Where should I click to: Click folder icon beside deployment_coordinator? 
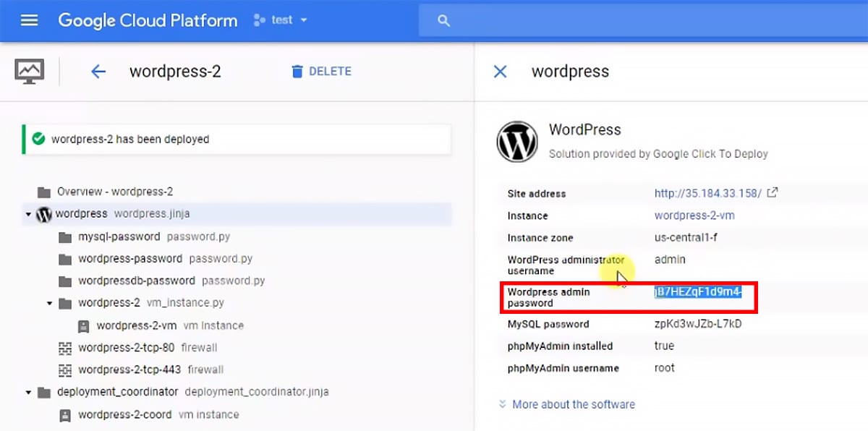[45, 392]
